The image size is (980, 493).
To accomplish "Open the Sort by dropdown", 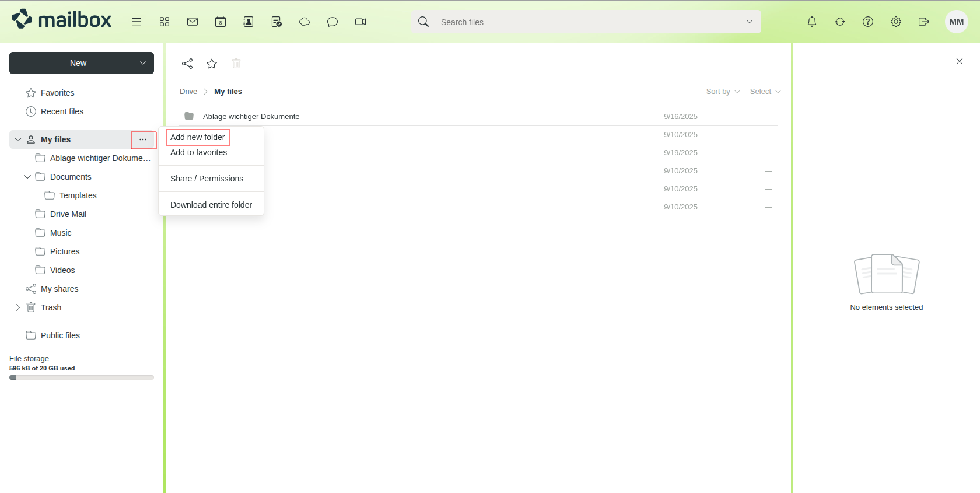I will (723, 92).
